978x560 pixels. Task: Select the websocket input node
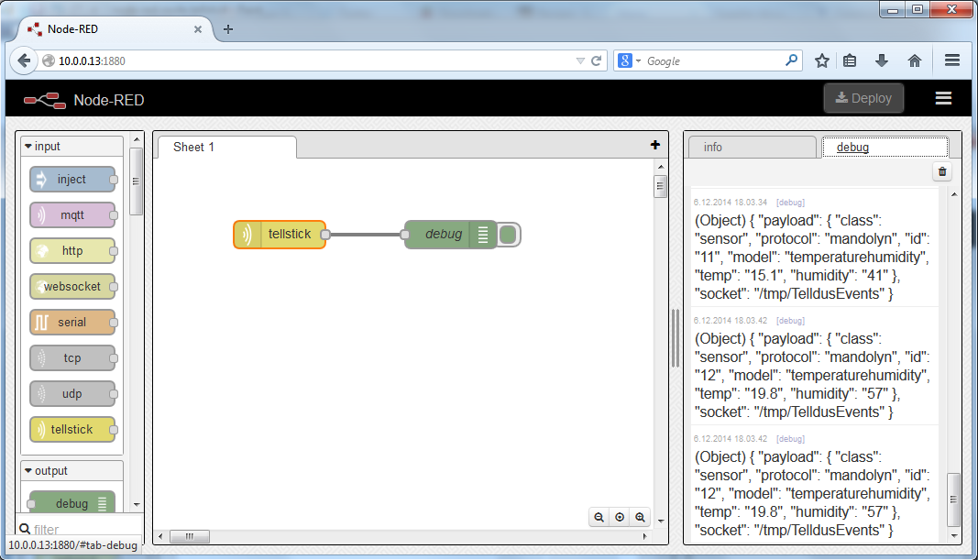(x=71, y=286)
